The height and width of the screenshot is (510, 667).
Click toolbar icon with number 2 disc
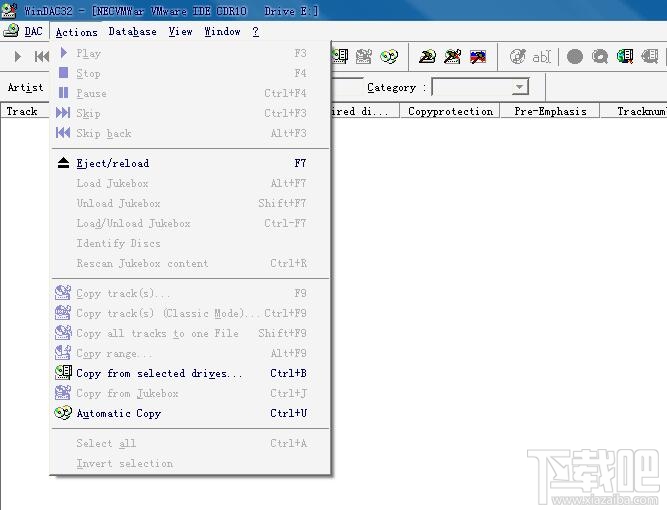pyautogui.click(x=427, y=57)
